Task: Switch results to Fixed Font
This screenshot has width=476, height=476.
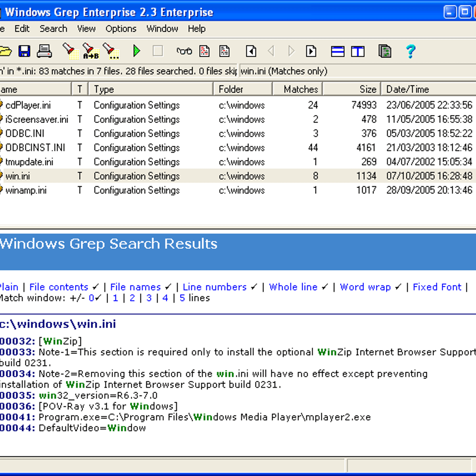Action: tap(437, 287)
